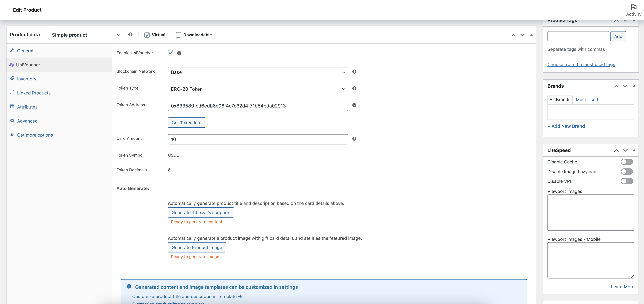Open the Blockchain Network dropdown

258,72
